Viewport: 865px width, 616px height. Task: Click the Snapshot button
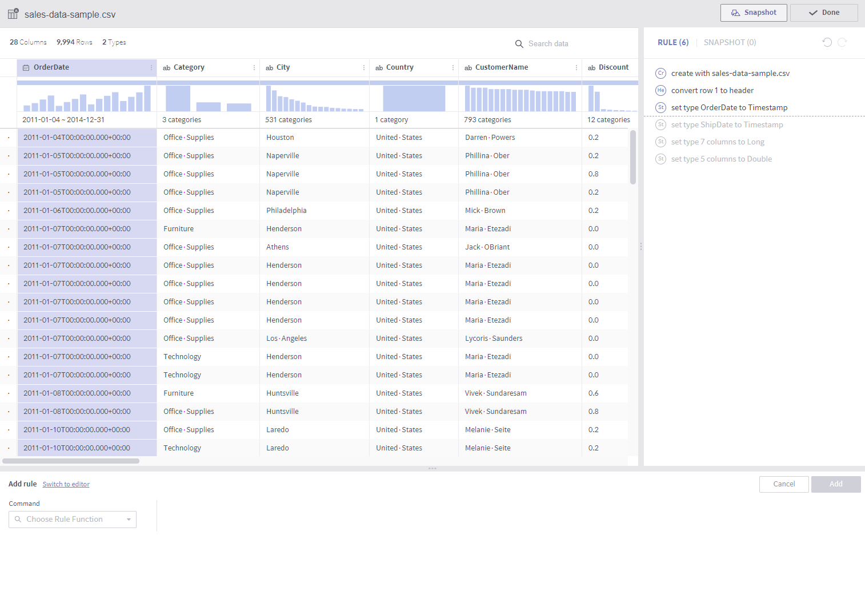pyautogui.click(x=754, y=13)
